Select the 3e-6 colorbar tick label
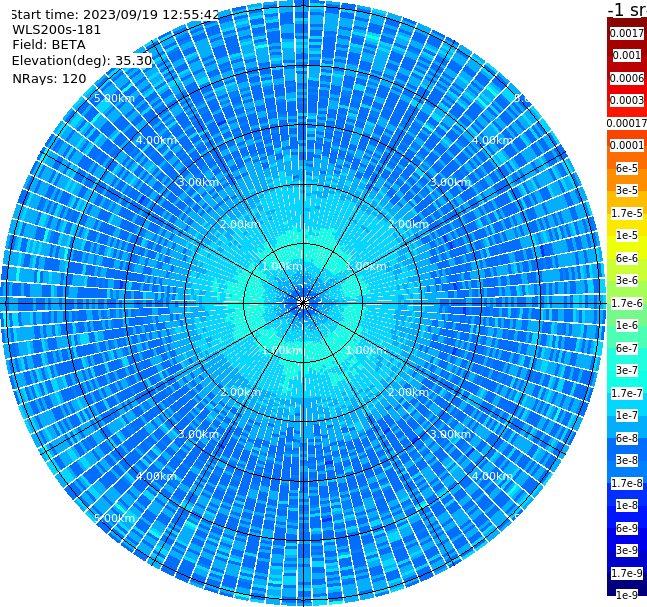 627,280
